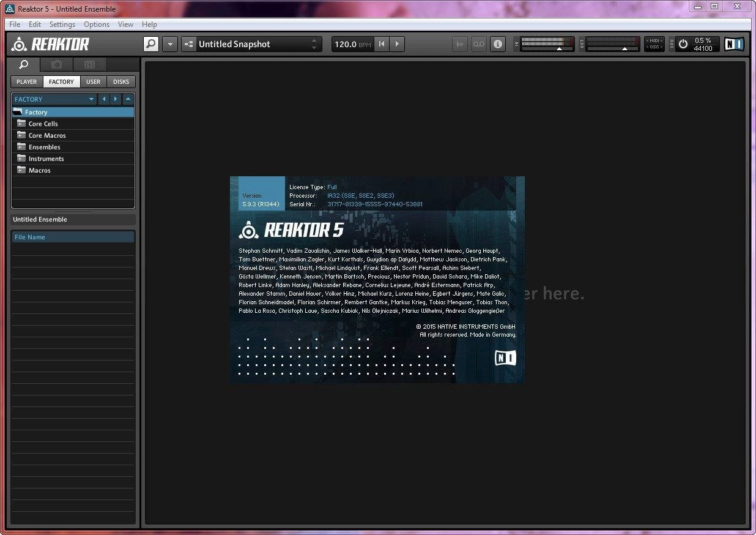
Task: Click the 120.0 BPM tempo field
Action: pyautogui.click(x=352, y=44)
